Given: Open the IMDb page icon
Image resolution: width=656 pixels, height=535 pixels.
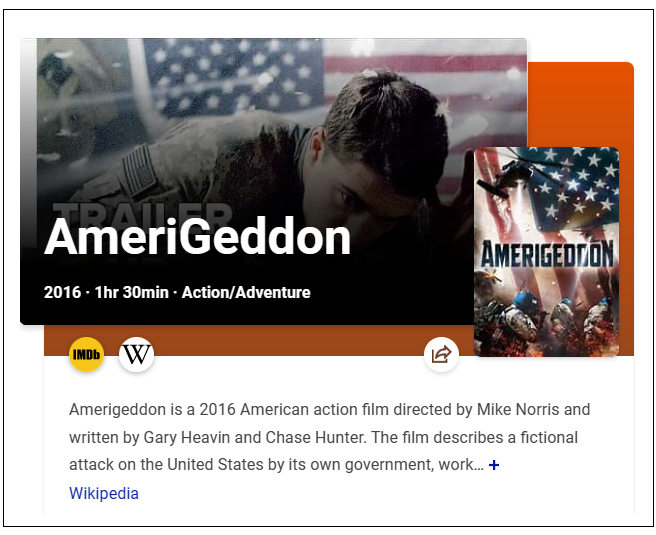Looking at the screenshot, I should click(x=86, y=354).
